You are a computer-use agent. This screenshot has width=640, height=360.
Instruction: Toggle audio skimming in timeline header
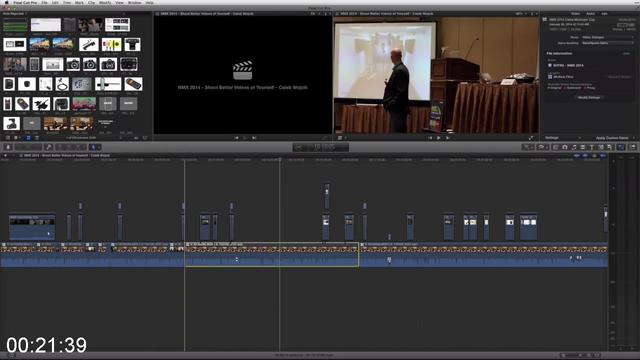click(x=585, y=156)
